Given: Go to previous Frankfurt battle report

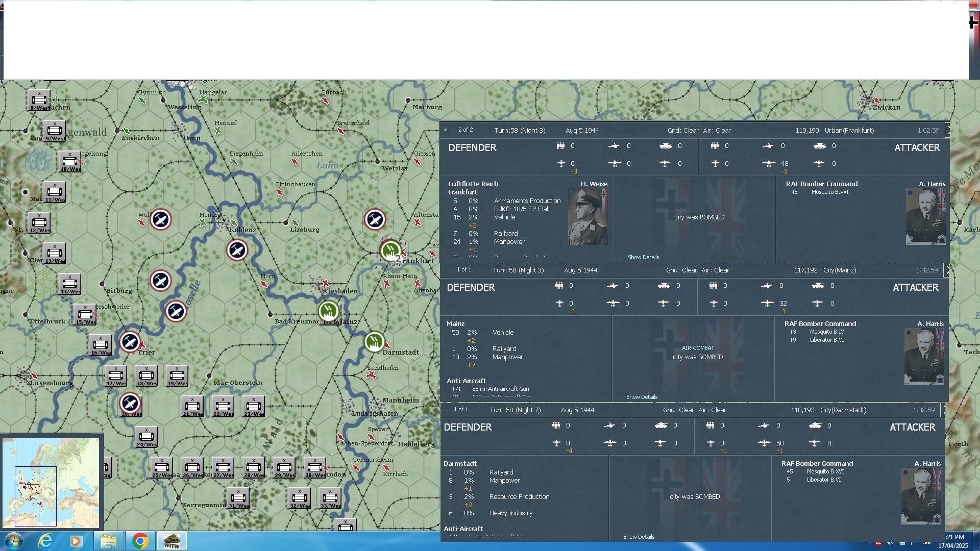Looking at the screenshot, I should click(446, 130).
